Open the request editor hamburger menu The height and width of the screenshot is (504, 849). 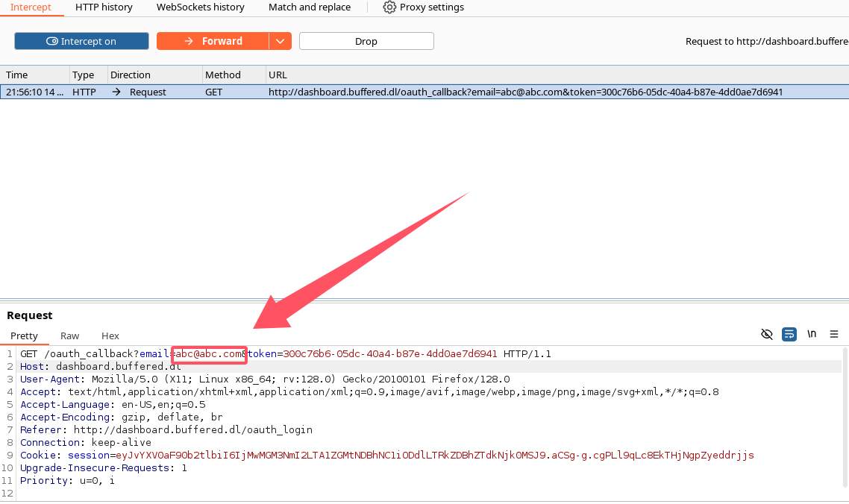click(x=834, y=334)
